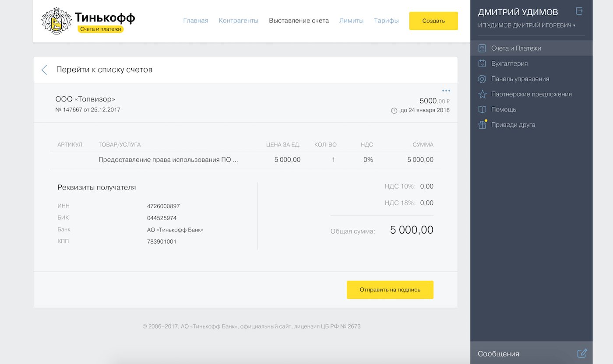Click the logout icon beside the user name
The height and width of the screenshot is (364, 613).
(579, 11)
